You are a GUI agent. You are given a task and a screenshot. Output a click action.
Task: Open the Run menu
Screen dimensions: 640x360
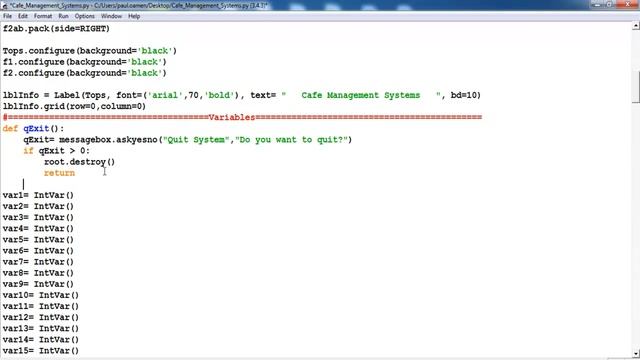click(63, 16)
